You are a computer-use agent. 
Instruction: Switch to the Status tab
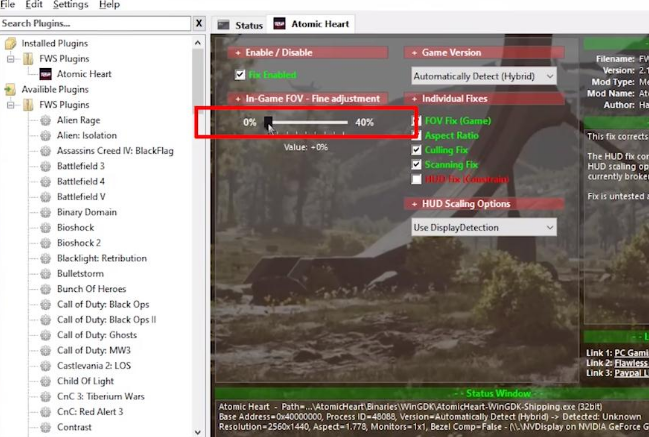point(240,25)
